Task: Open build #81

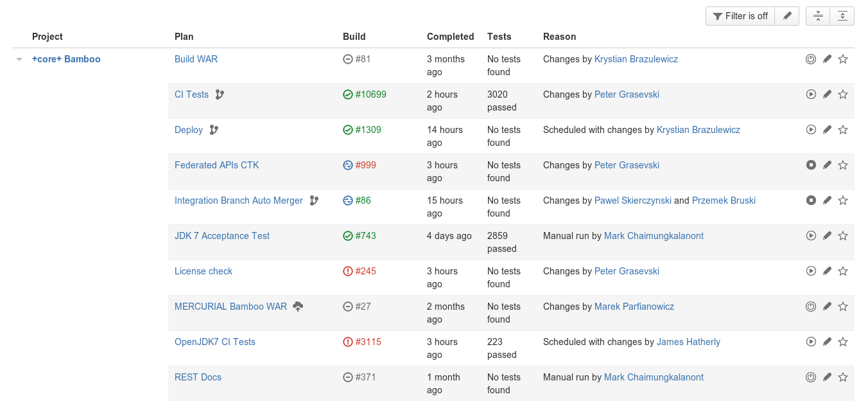Action: 363,59
